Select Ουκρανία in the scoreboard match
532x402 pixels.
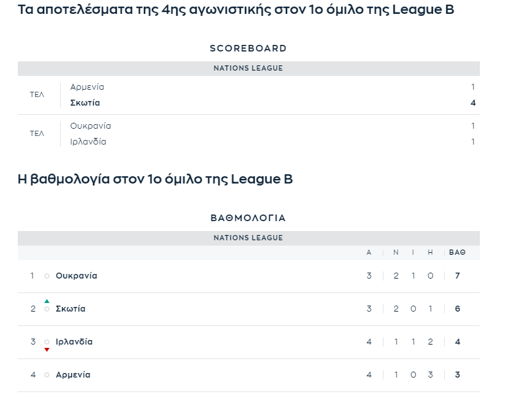(x=90, y=126)
